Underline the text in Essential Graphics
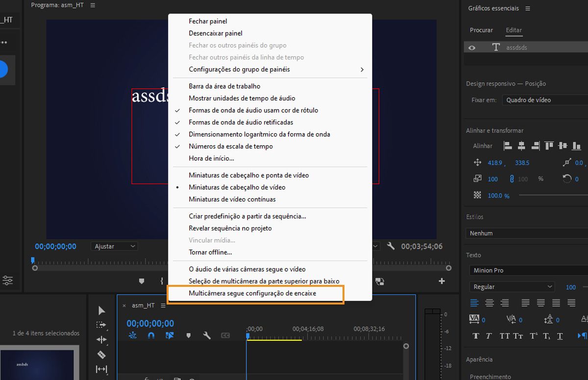 [x=560, y=335]
